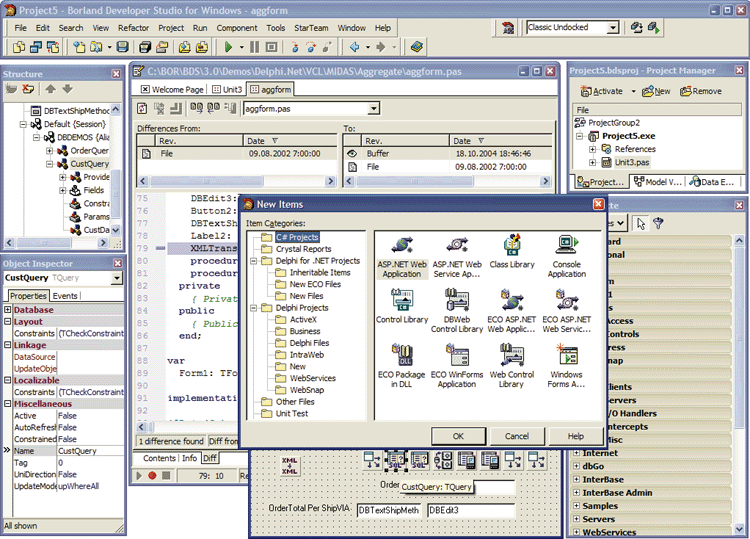Click the Name property value CustQuery
750x539 pixels.
(x=90, y=451)
